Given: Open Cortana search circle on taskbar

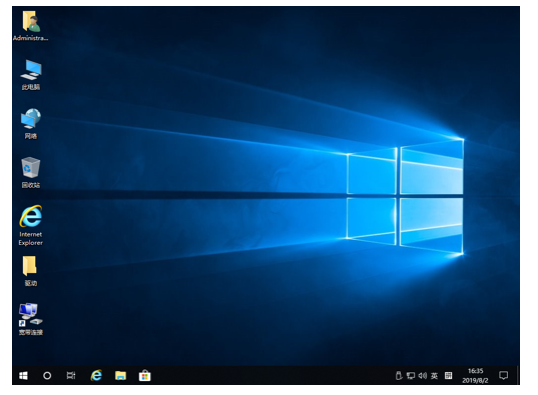Looking at the screenshot, I should pos(47,376).
